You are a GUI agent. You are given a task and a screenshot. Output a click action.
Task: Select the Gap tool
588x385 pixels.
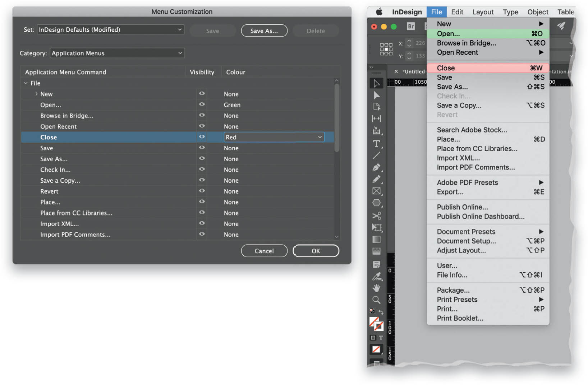(376, 119)
